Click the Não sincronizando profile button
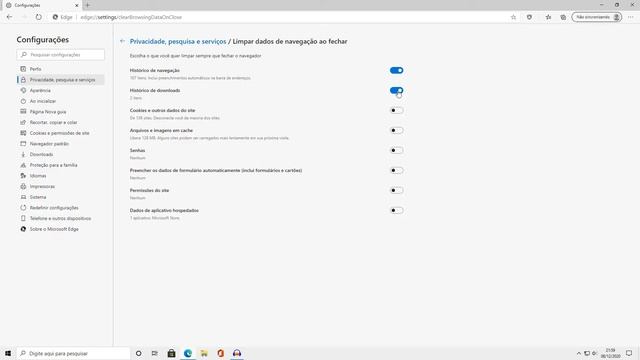Screen dimensions: 640x360 coord(597,17)
